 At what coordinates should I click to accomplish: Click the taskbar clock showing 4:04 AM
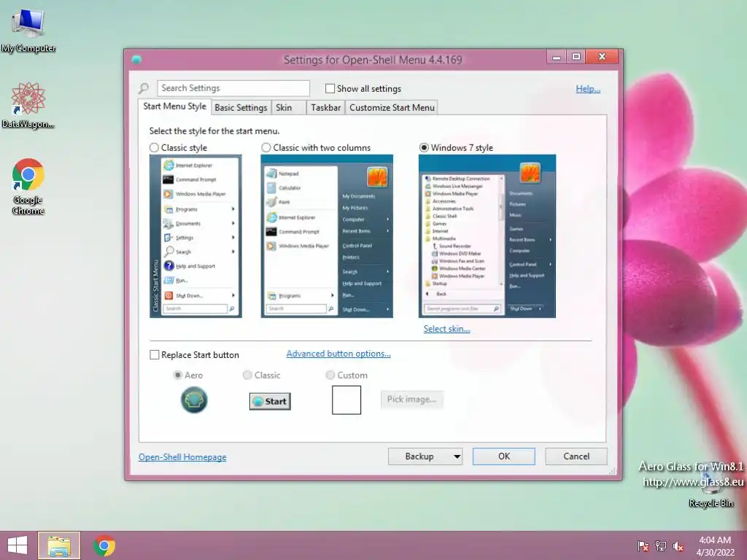[x=715, y=546]
